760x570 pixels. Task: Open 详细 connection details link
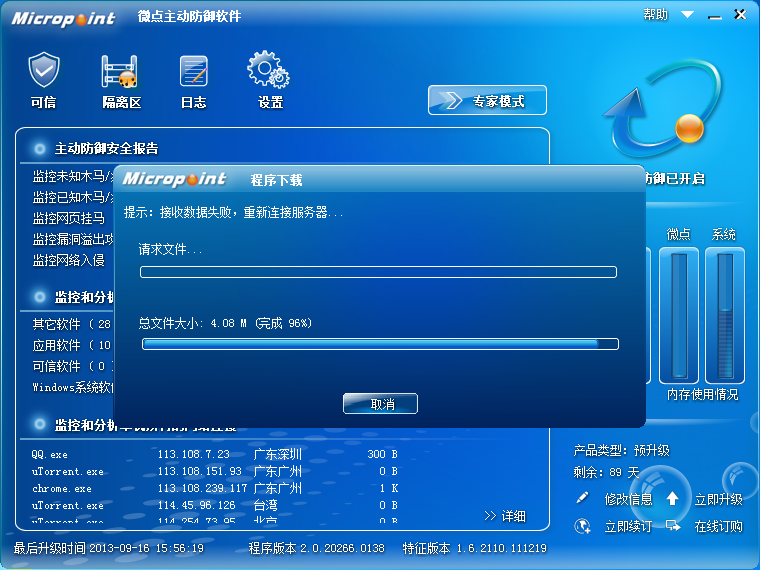pyautogui.click(x=505, y=516)
